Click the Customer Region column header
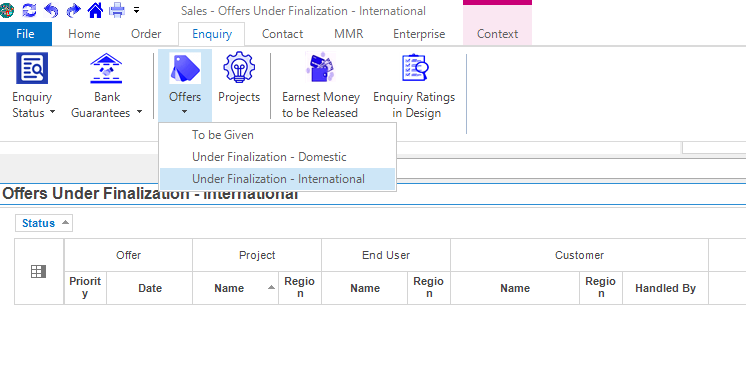This screenshot has height=391, width=746. click(x=601, y=288)
